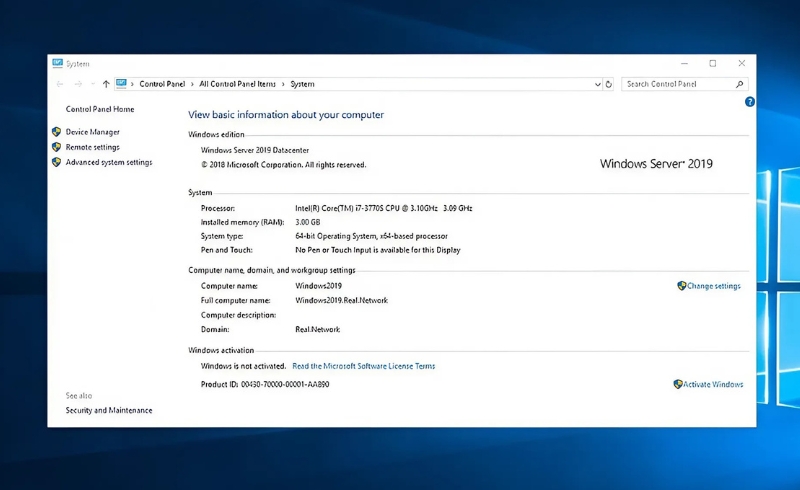Screen dimensions: 800x490
Task: Minimize the System window
Action: [x=685, y=63]
